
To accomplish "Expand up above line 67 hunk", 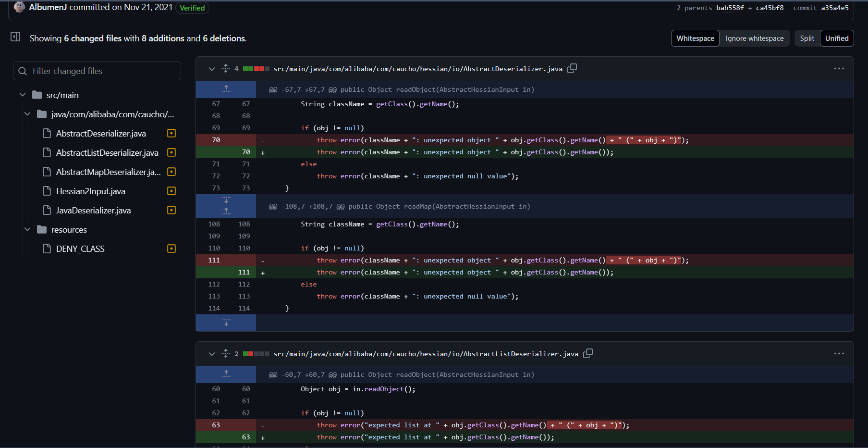I will pyautogui.click(x=226, y=89).
